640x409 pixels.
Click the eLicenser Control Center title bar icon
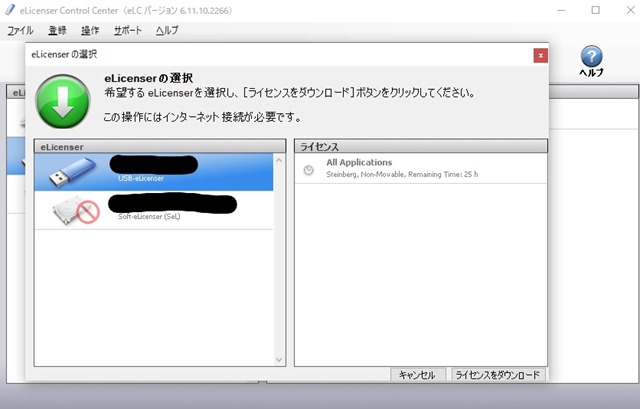tap(10, 10)
